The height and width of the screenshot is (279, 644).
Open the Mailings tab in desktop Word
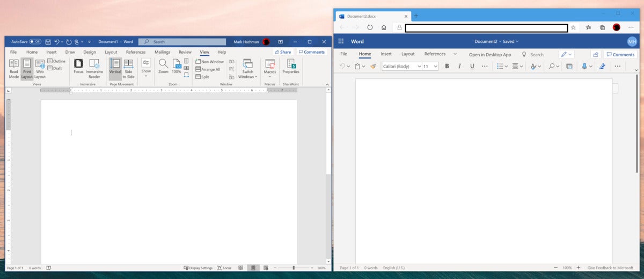coord(162,52)
